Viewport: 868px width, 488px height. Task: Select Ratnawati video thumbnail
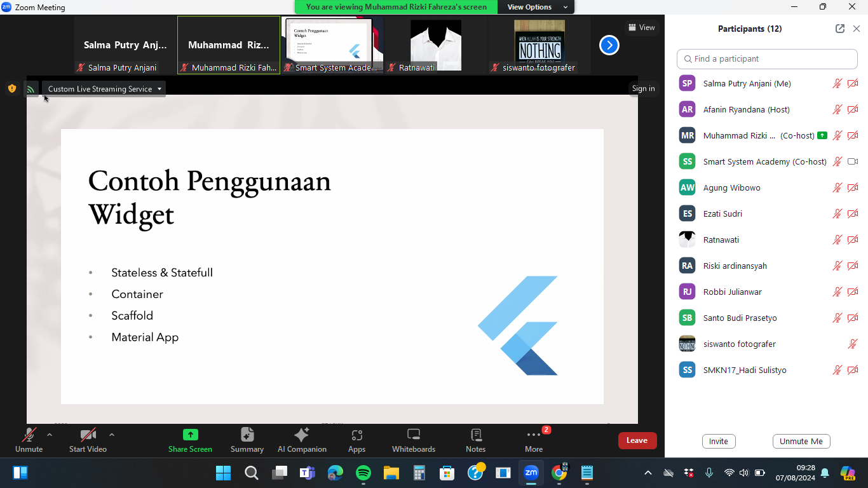pos(436,45)
